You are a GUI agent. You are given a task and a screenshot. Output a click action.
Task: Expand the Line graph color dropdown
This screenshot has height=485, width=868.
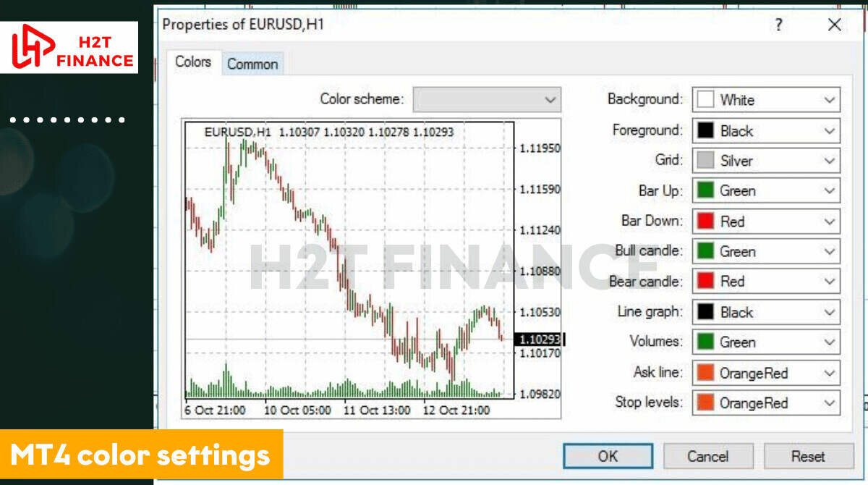coord(766,312)
